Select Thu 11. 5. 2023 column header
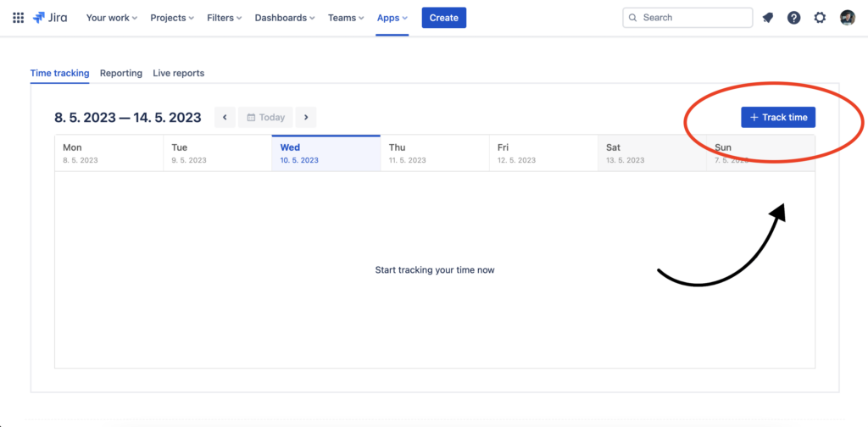This screenshot has width=868, height=427. (435, 153)
